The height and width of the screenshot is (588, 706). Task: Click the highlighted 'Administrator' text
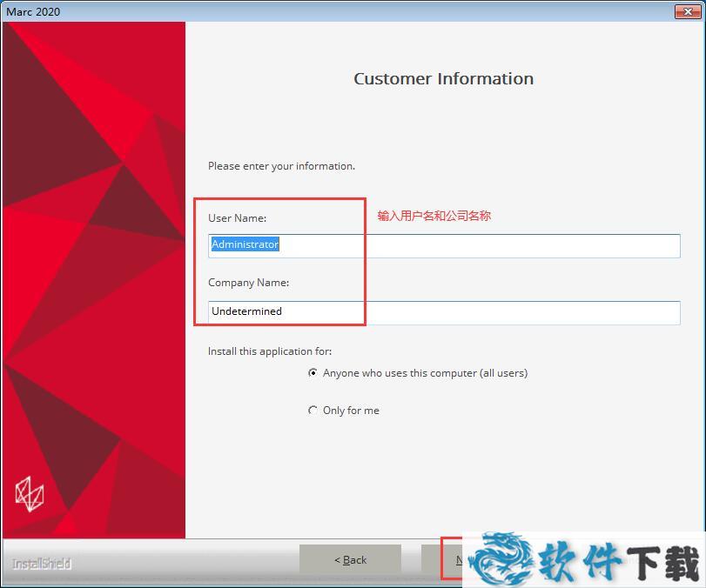[245, 245]
